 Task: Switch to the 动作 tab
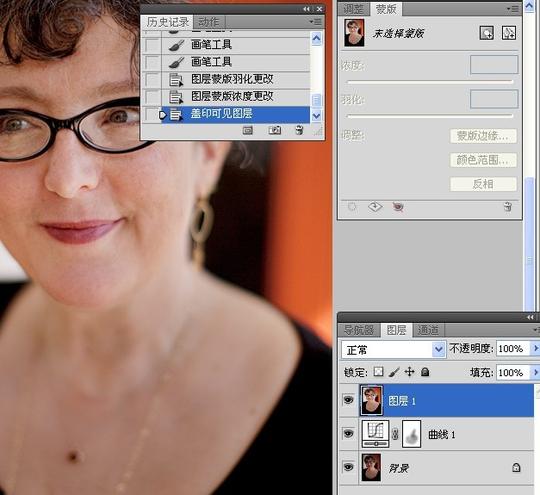coord(209,22)
